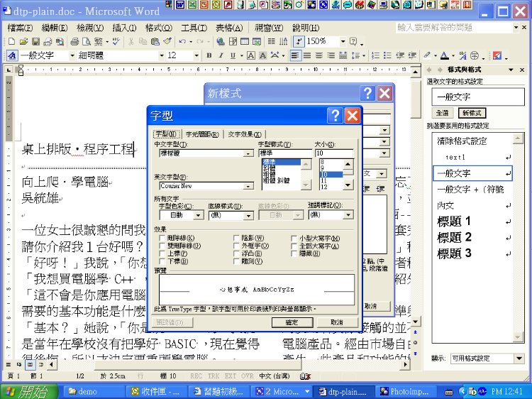Open the 表格(A) Table menu

click(x=229, y=28)
